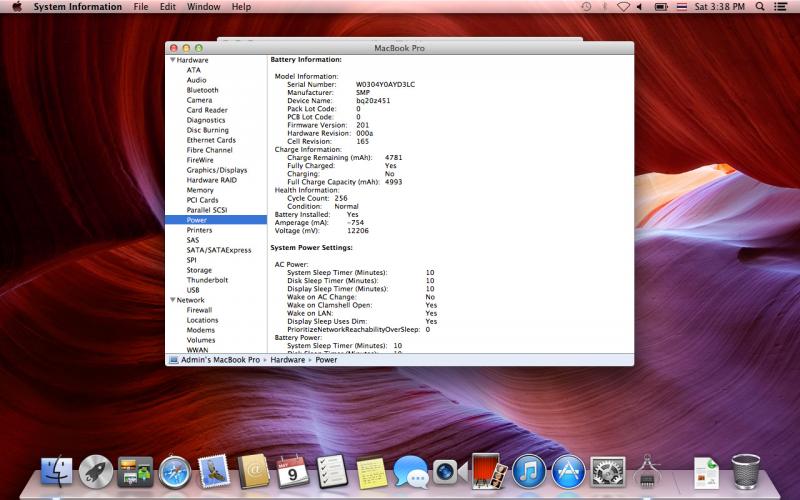Open the System Information app menu

[78, 7]
